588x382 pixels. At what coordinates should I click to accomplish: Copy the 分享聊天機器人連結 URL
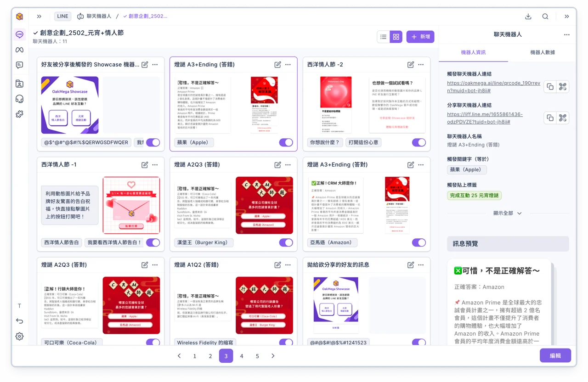coord(550,118)
